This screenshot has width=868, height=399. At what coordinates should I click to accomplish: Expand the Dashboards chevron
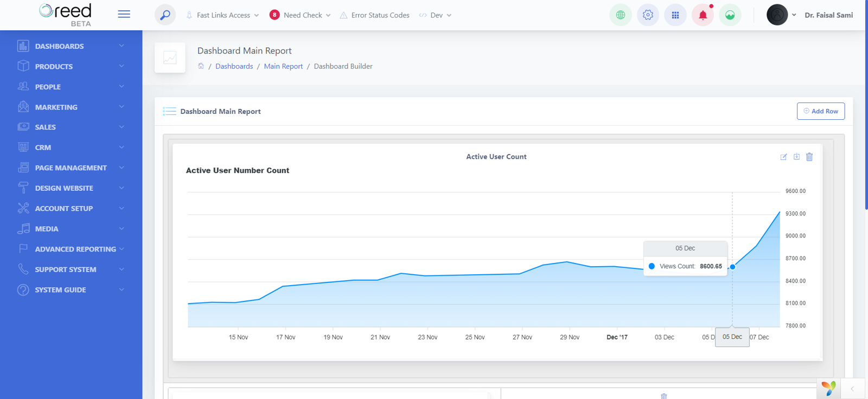[x=122, y=46]
